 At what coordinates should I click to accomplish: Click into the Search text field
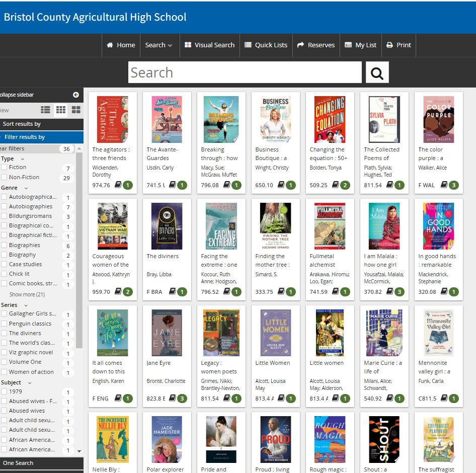(x=245, y=72)
